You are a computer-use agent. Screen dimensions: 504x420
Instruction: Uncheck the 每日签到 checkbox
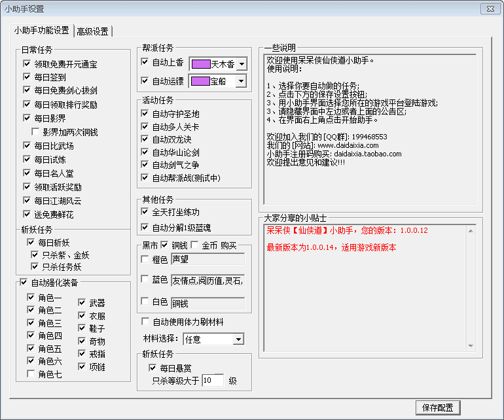(x=27, y=77)
